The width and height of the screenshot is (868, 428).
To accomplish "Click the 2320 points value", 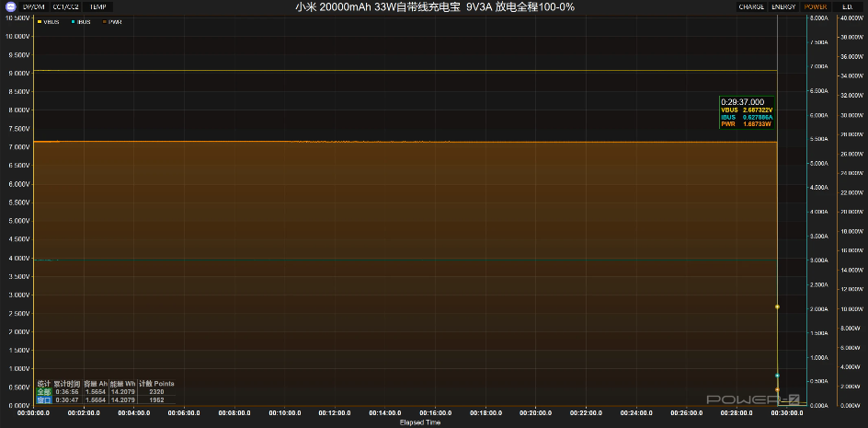I will [x=156, y=392].
